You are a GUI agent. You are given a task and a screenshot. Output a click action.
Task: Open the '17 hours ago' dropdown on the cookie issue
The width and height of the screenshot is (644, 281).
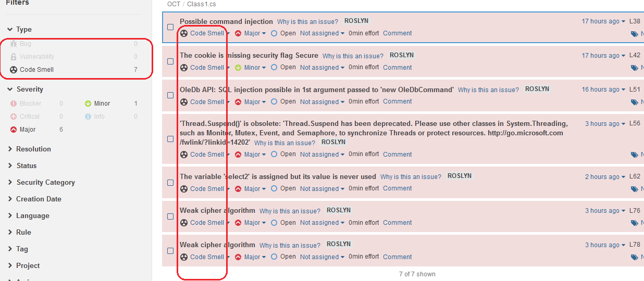tap(603, 56)
